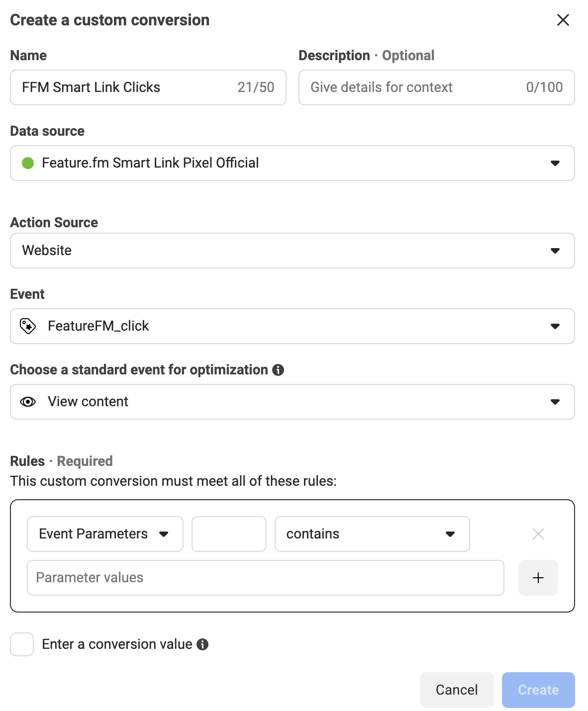Open the FeatureFM_click event dropdown
Viewport: 588px width, 711px height.
[x=293, y=326]
